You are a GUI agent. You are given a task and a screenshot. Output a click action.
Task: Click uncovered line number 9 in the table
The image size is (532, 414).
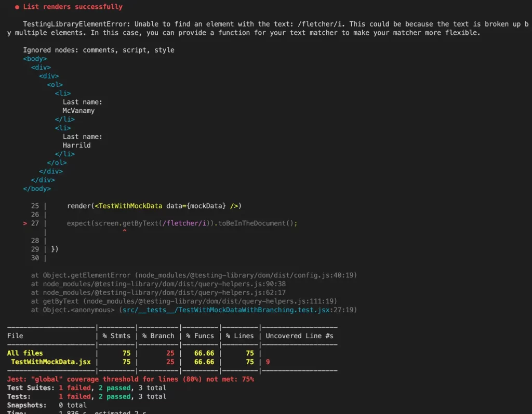click(268, 362)
